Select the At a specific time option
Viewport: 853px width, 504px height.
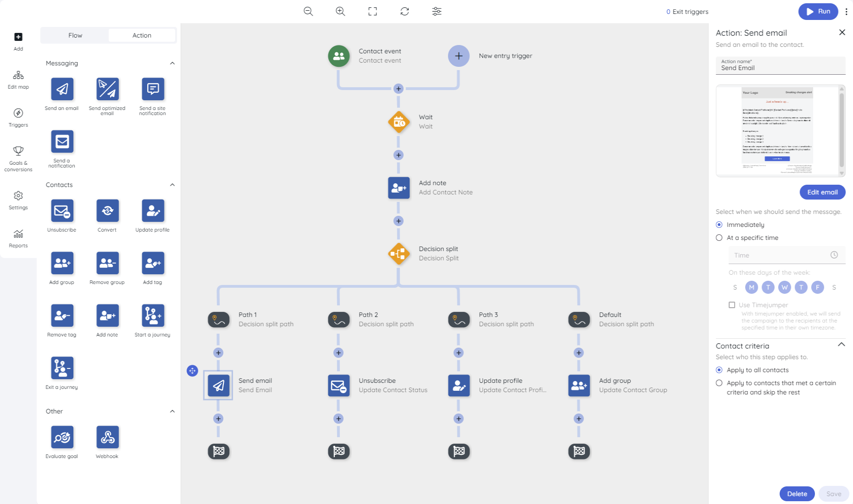(x=719, y=238)
